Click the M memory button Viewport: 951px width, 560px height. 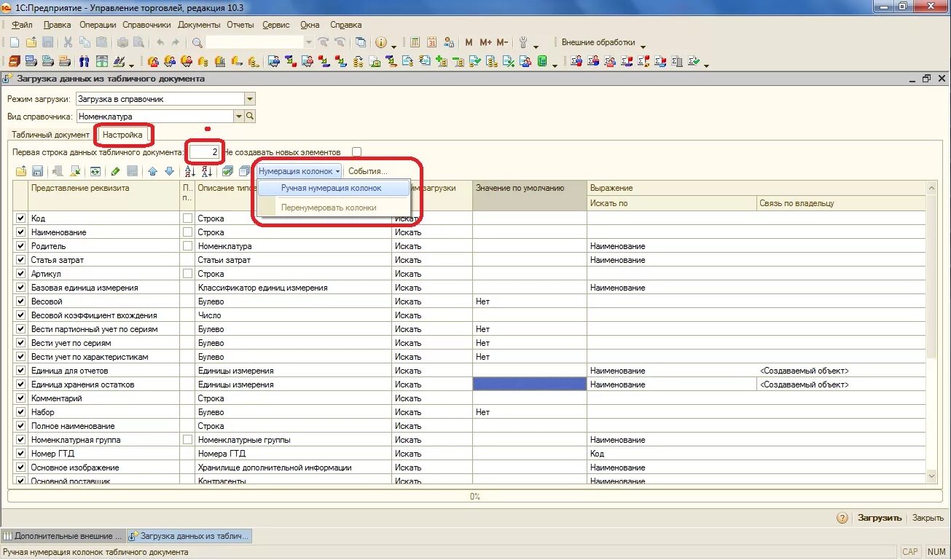click(469, 43)
